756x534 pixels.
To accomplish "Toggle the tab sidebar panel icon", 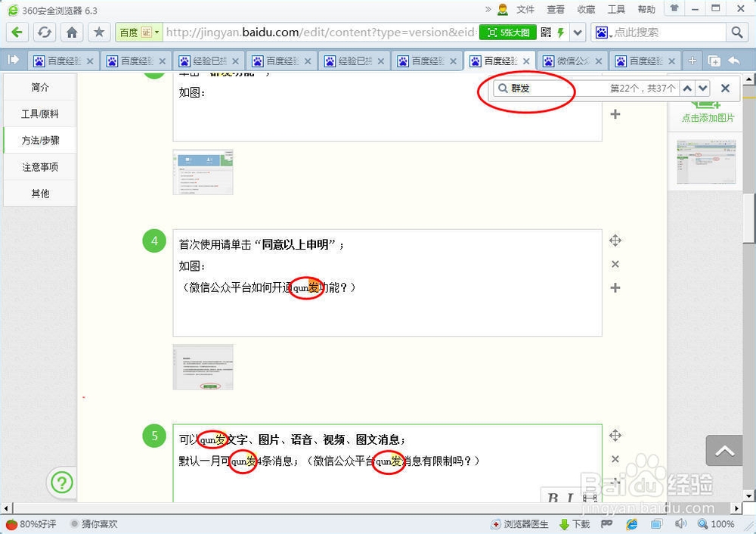I will (13, 60).
